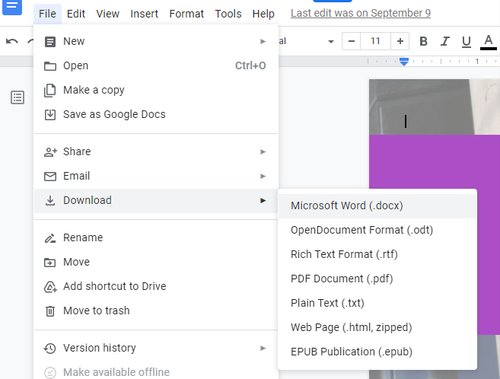Expand the Download submenu arrow
This screenshot has width=500, height=379.
(x=263, y=200)
